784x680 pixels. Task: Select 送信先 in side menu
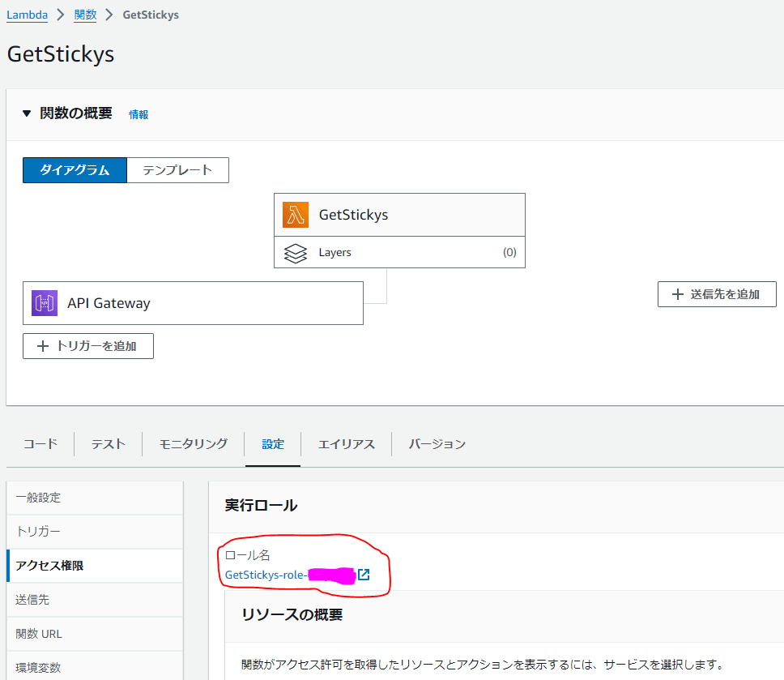95,600
